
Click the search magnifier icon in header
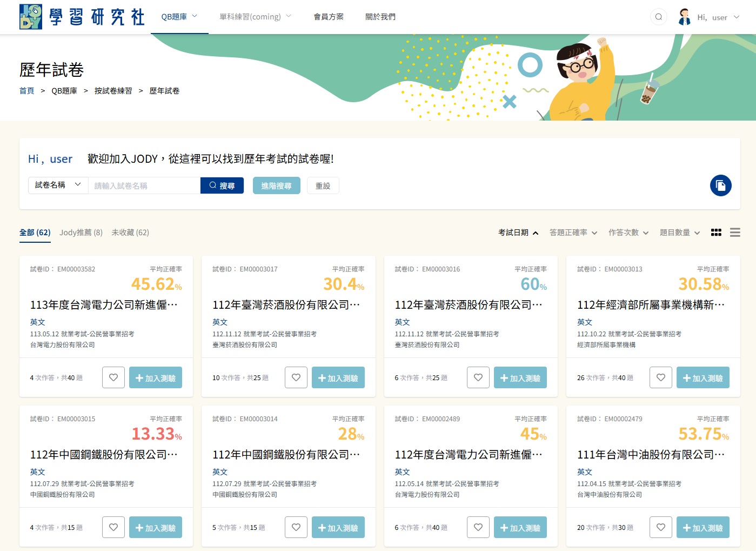(x=658, y=17)
